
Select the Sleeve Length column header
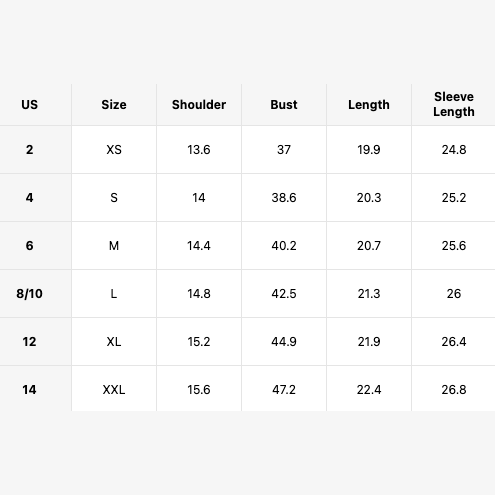454,104
